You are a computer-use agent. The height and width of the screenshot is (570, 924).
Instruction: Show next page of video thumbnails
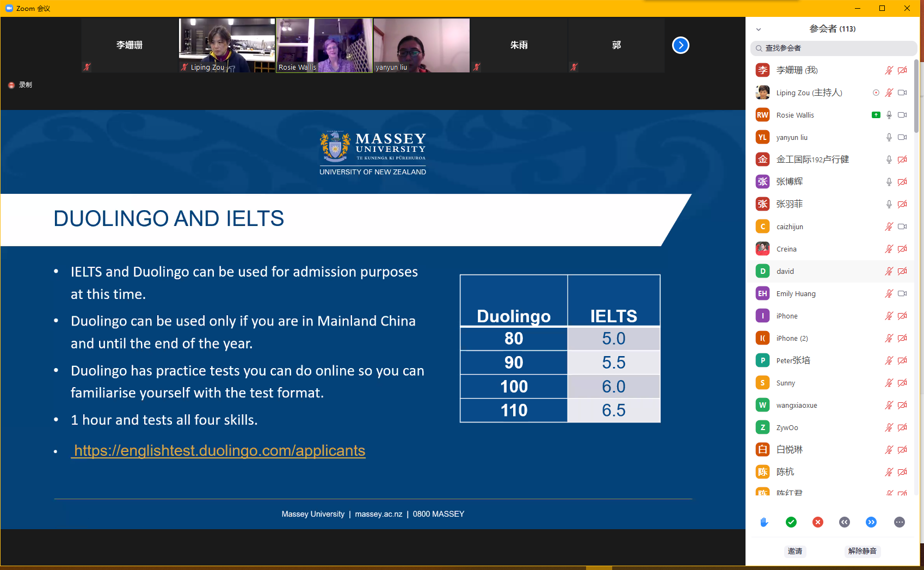(680, 45)
